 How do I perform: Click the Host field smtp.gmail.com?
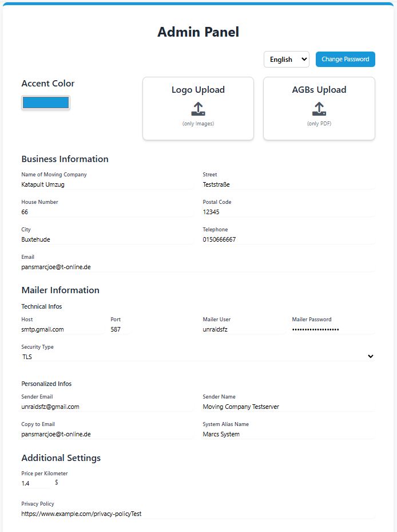point(62,329)
